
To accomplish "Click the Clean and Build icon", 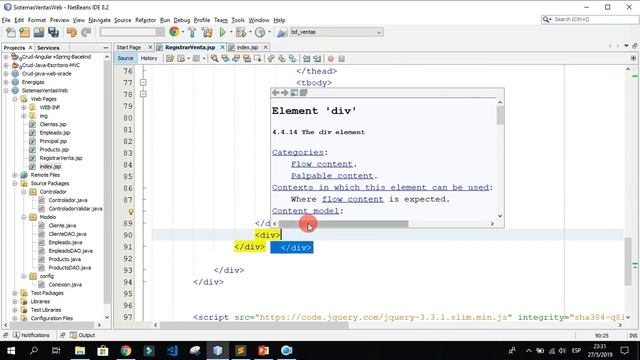I will 207,32.
